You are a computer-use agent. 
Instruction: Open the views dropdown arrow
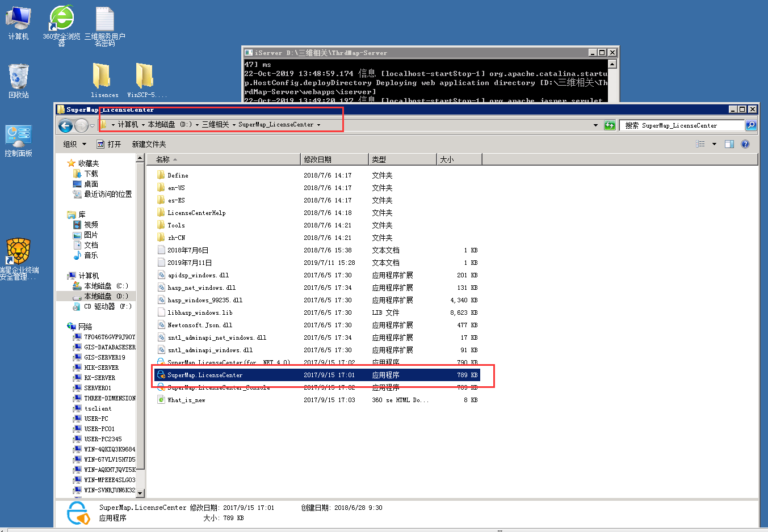point(714,144)
